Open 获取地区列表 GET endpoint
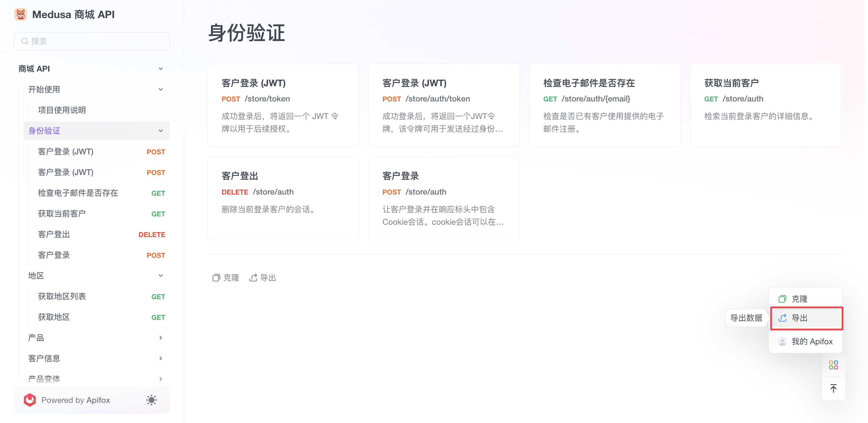 [62, 297]
